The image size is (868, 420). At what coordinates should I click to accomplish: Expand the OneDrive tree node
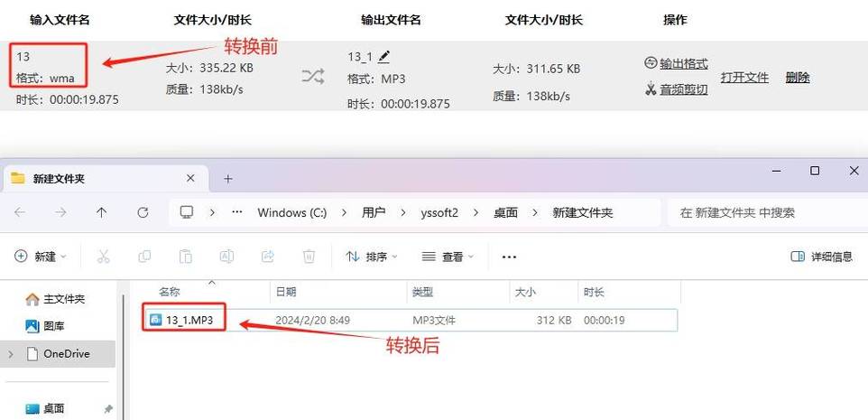pyautogui.click(x=11, y=353)
